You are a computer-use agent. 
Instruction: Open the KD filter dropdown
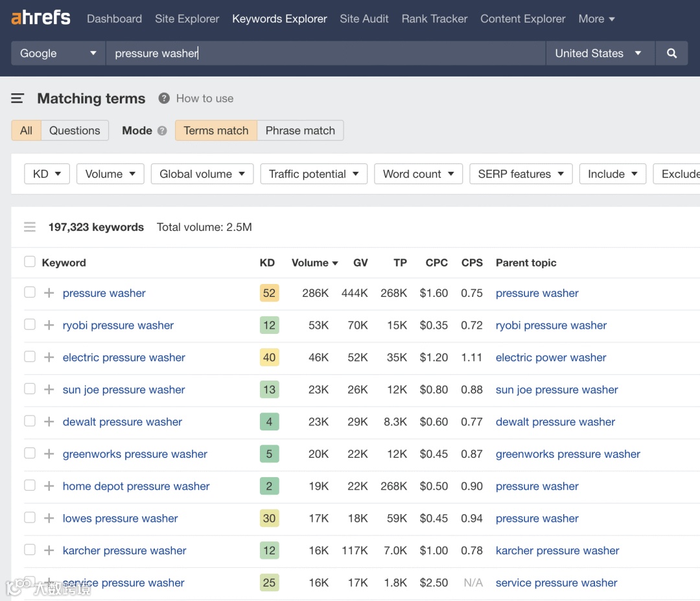(x=47, y=174)
